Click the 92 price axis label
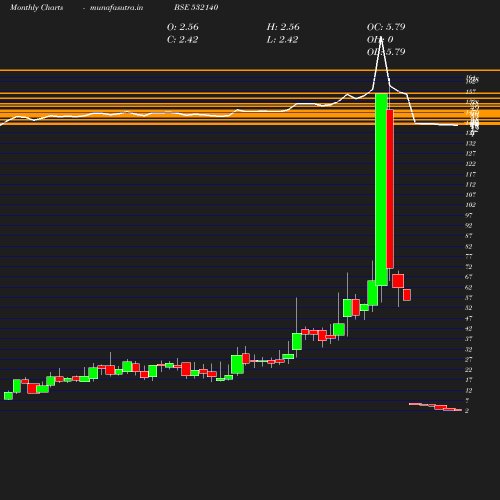 pyautogui.click(x=469, y=226)
